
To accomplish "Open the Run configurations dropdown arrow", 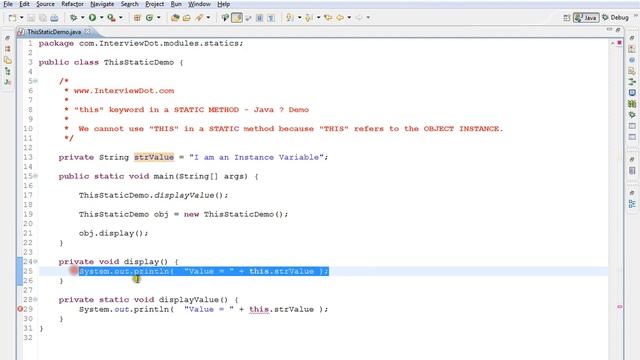I will coord(102,18).
